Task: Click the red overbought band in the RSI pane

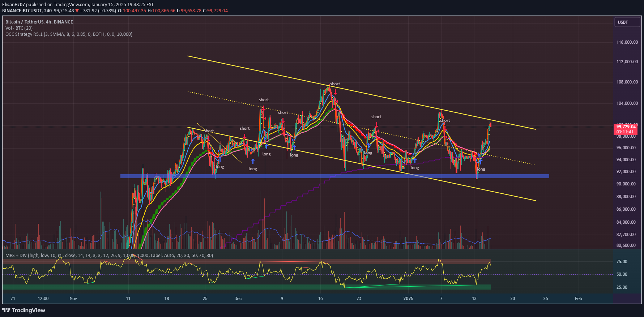Action: 246,261
